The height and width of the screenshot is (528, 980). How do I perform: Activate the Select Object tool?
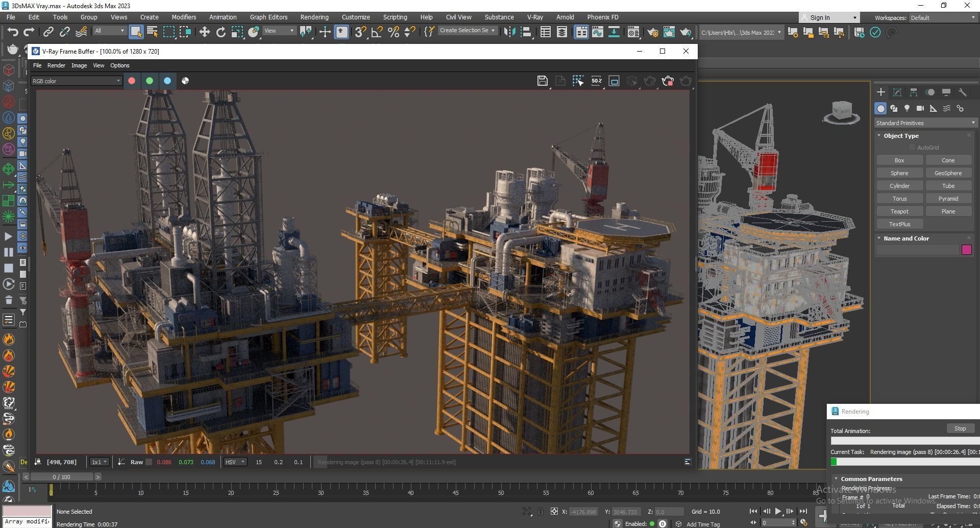point(136,32)
